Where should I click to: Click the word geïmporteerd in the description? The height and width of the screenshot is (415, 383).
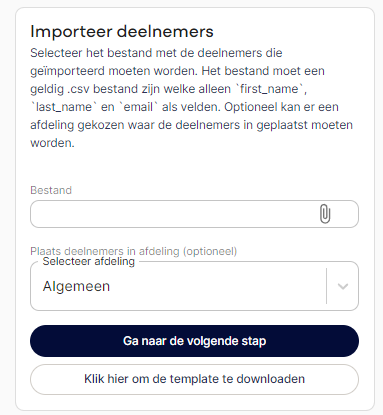(x=68, y=71)
